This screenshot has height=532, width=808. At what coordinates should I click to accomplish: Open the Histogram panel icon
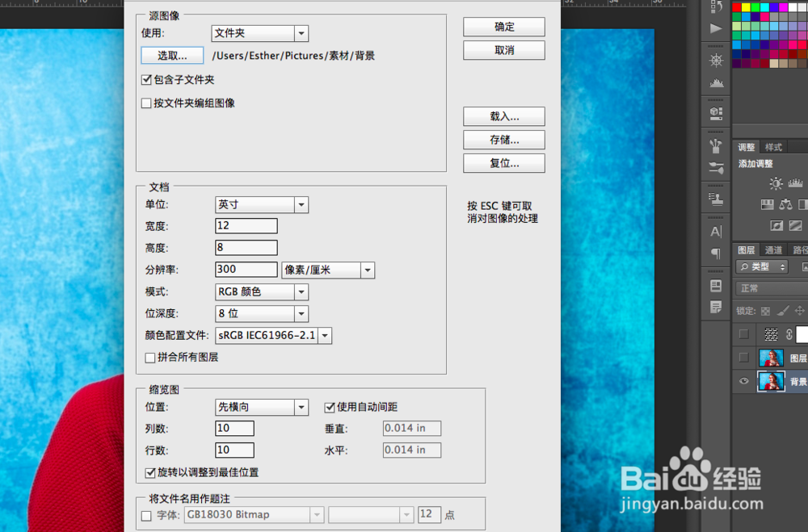click(716, 83)
